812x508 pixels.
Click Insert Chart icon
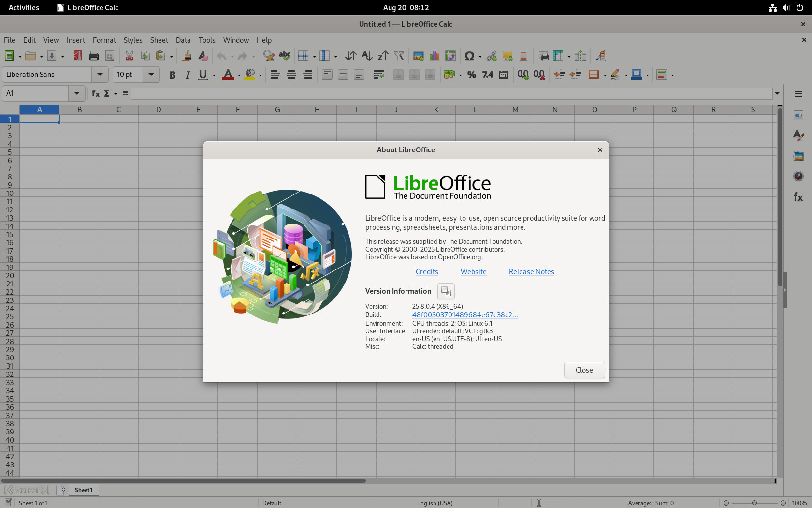(435, 56)
